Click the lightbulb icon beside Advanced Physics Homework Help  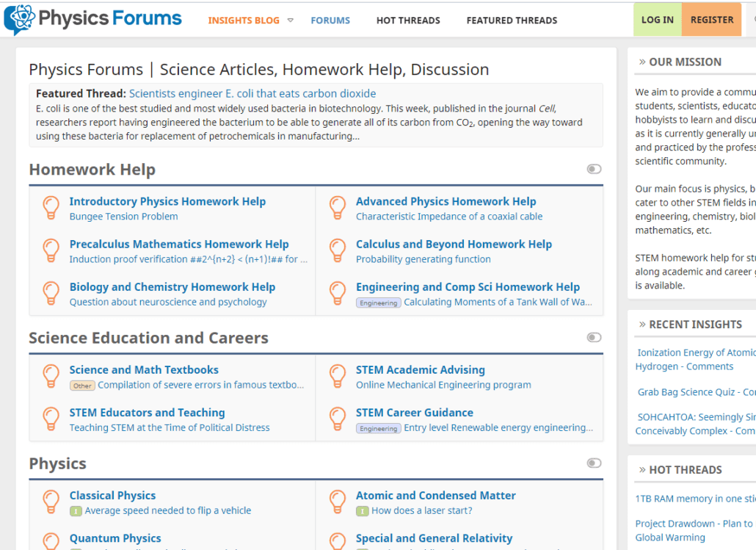[x=338, y=207]
